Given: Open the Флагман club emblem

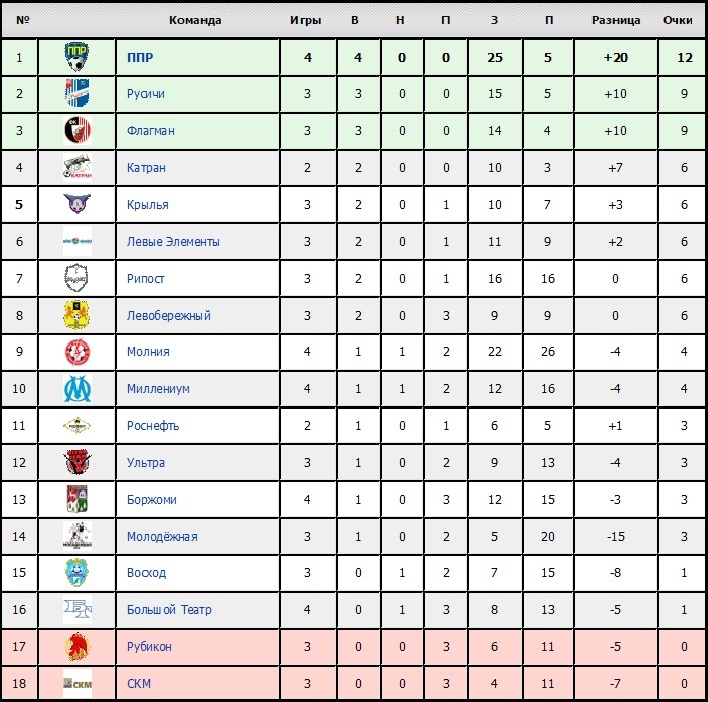Looking at the screenshot, I should pos(77,130).
